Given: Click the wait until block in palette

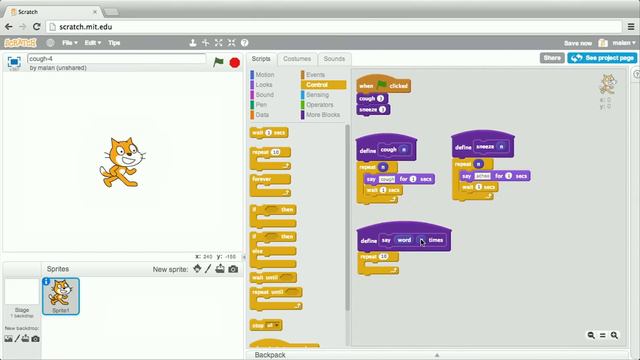Looking at the screenshot, I should (x=273, y=278).
